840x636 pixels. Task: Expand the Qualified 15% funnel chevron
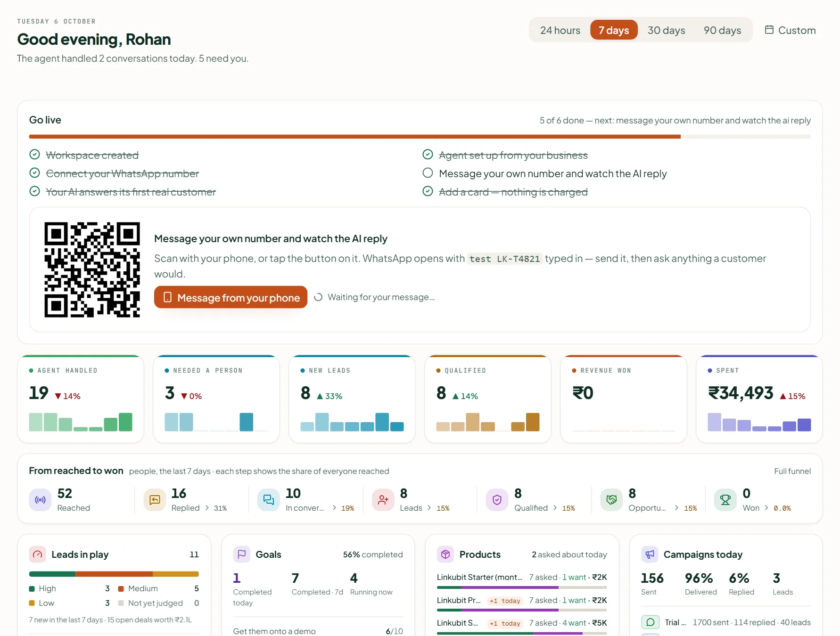pos(555,508)
